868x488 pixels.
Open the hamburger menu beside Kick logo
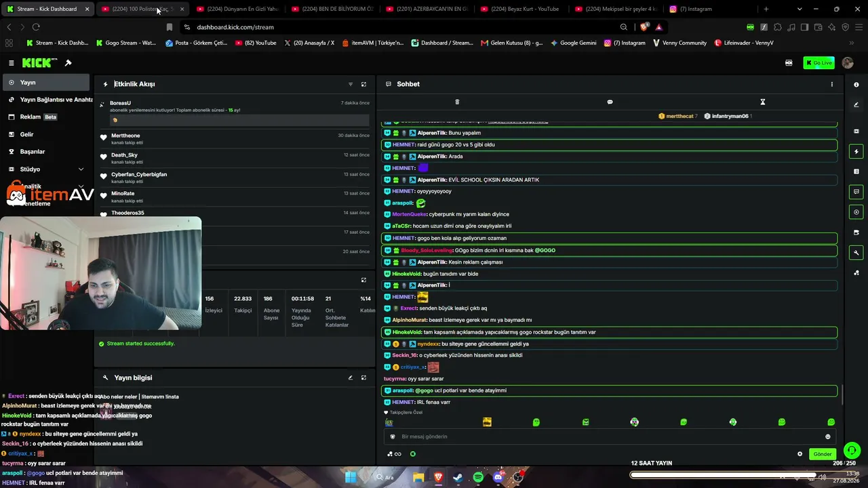[11, 63]
